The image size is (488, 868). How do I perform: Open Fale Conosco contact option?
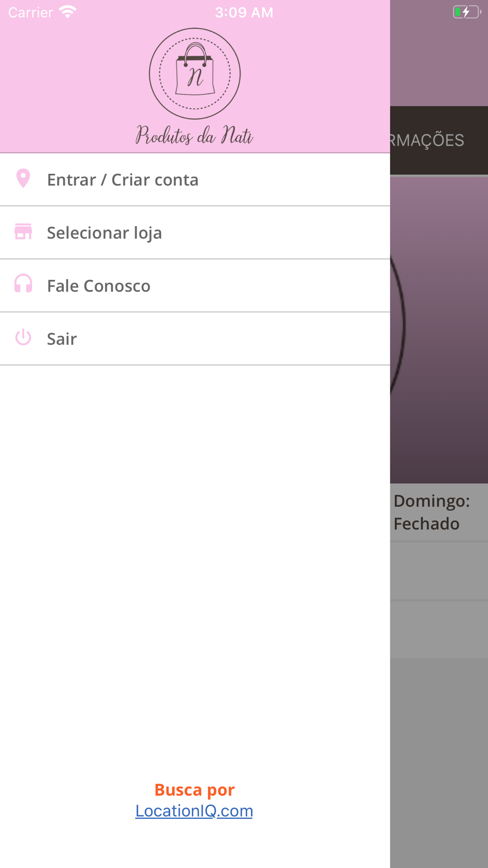tap(195, 286)
